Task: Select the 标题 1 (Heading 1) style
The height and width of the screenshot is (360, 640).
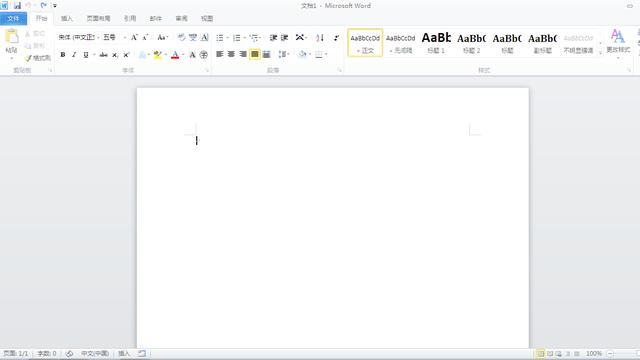Action: [x=436, y=43]
